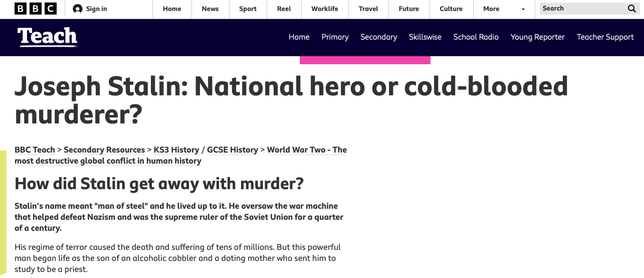The image size is (644, 278).
Task: Open Teacher Support in Teach menu
Action: (605, 37)
